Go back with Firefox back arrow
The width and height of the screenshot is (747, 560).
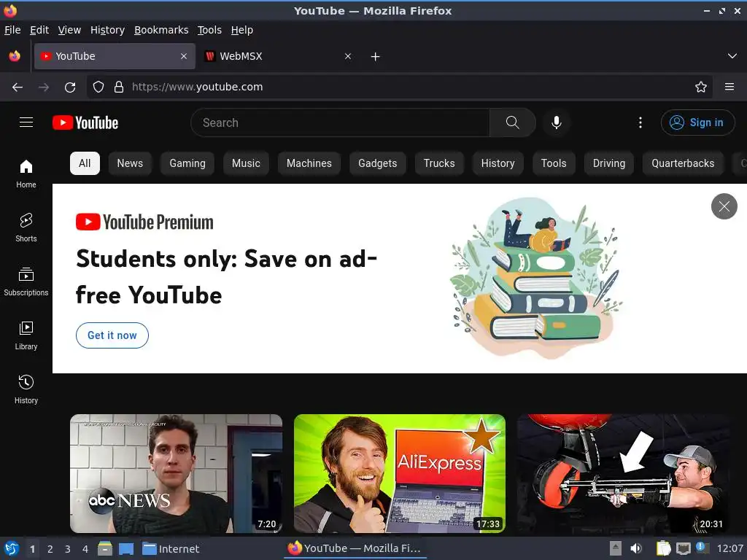[18, 87]
